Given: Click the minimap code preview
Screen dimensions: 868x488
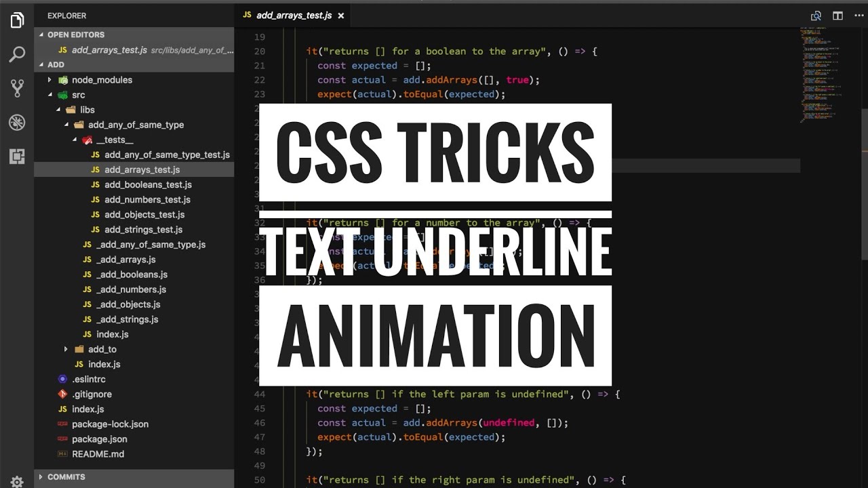Looking at the screenshot, I should point(821,75).
